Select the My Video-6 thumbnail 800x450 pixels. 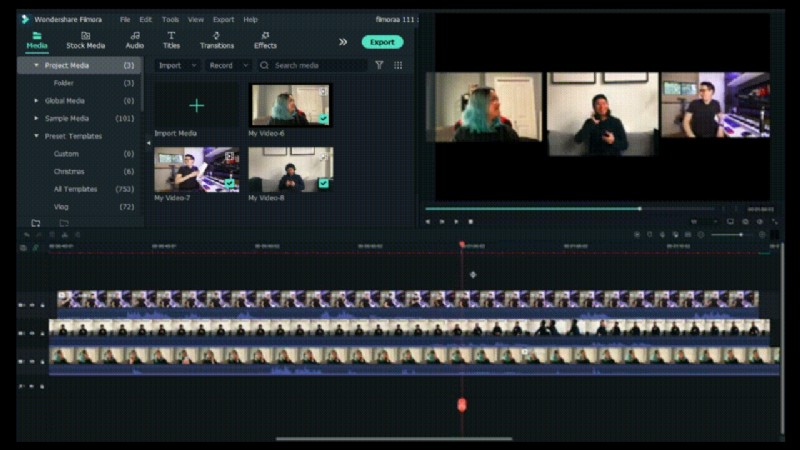click(x=290, y=105)
